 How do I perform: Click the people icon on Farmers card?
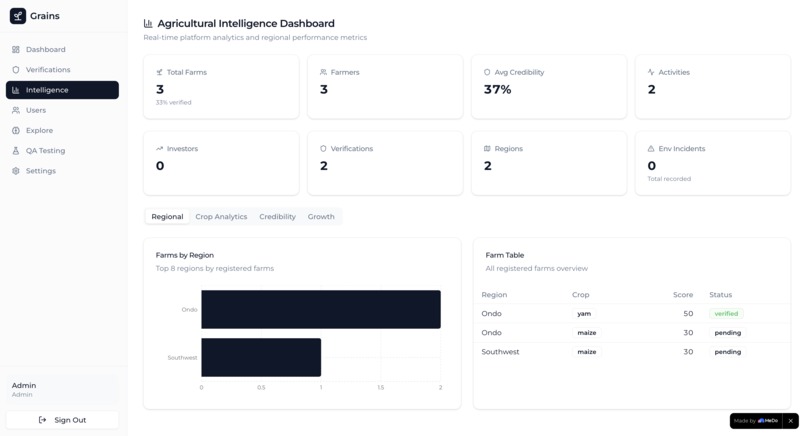click(323, 72)
